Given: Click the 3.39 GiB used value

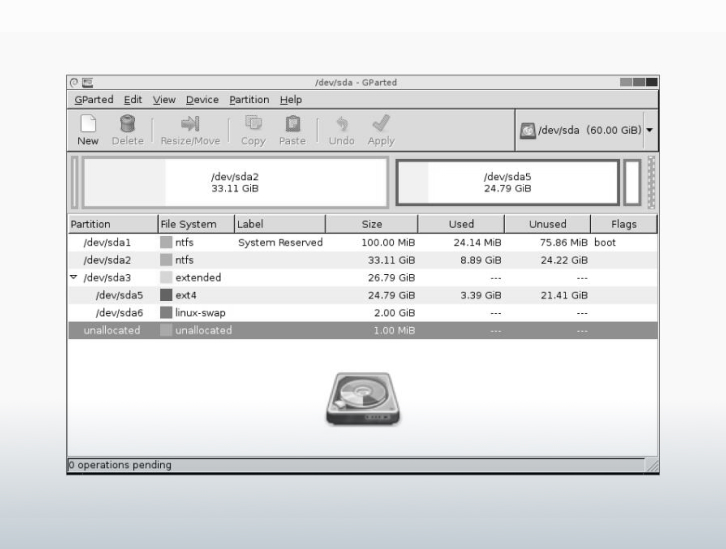Looking at the screenshot, I should click(x=481, y=295).
